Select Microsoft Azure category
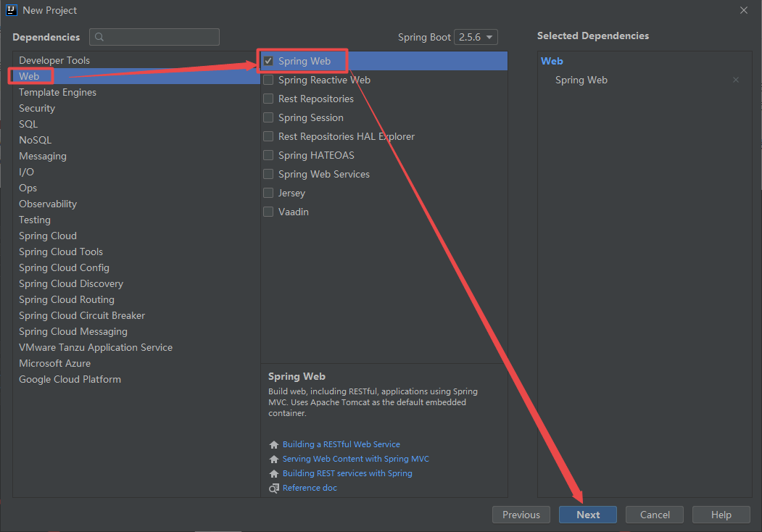The height and width of the screenshot is (532, 762). 136,363
